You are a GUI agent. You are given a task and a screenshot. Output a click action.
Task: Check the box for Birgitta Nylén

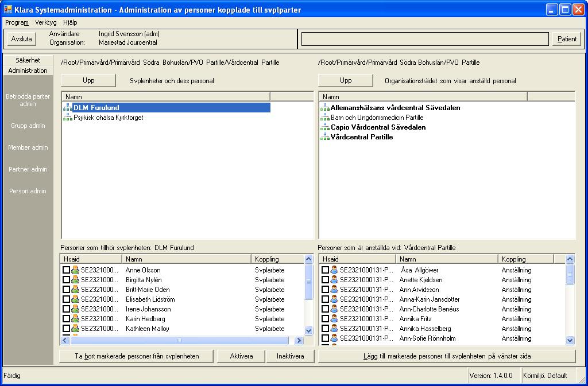coord(66,280)
